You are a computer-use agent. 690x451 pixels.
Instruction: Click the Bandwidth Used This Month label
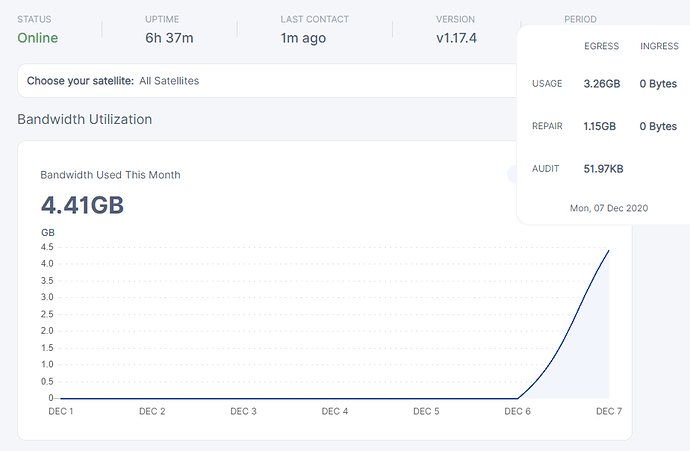pyautogui.click(x=110, y=175)
